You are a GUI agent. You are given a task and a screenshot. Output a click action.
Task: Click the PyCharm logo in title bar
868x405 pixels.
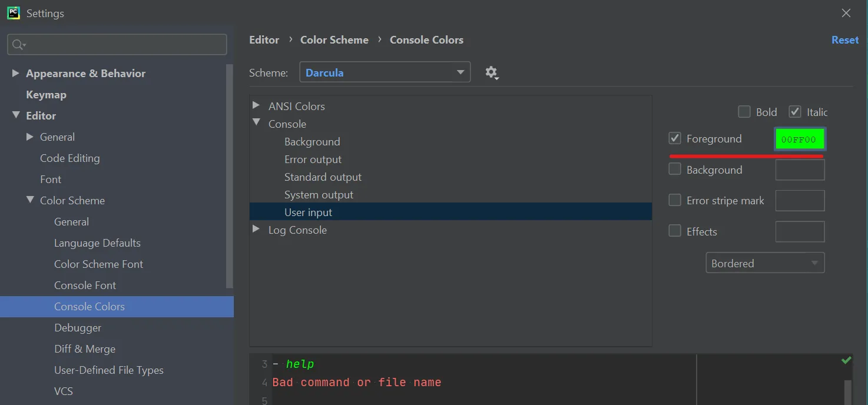[14, 13]
